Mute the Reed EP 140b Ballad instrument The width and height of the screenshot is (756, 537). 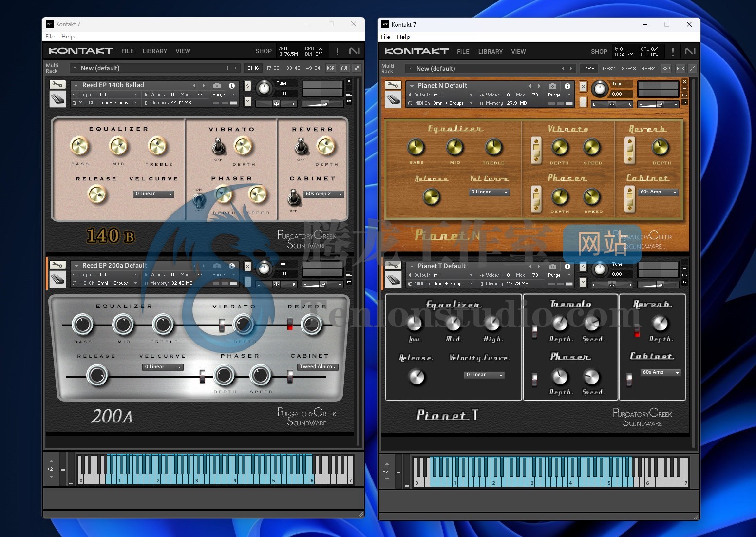[247, 101]
